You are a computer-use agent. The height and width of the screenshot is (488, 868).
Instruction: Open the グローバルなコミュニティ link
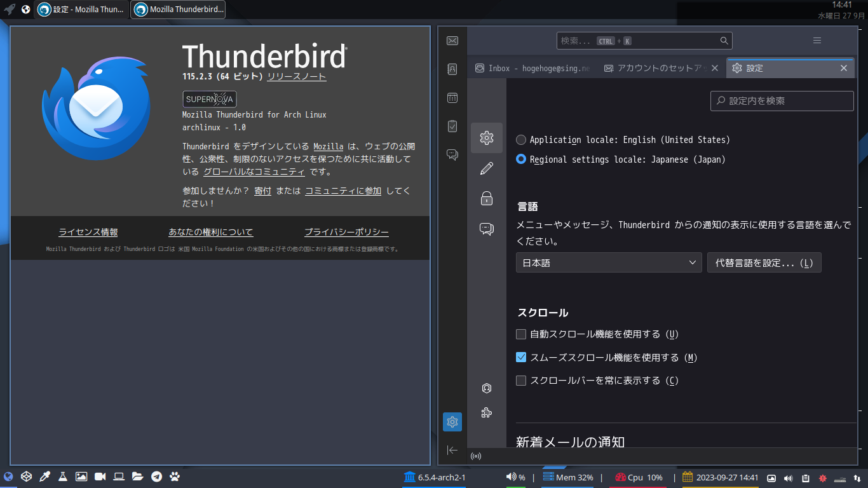pyautogui.click(x=254, y=172)
